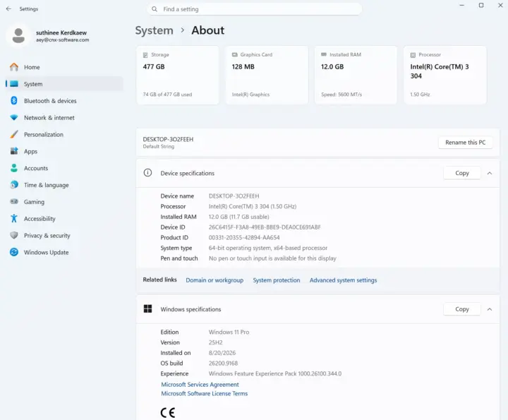The height and width of the screenshot is (420, 508).
Task: Click the Home house icon
Action: point(14,67)
